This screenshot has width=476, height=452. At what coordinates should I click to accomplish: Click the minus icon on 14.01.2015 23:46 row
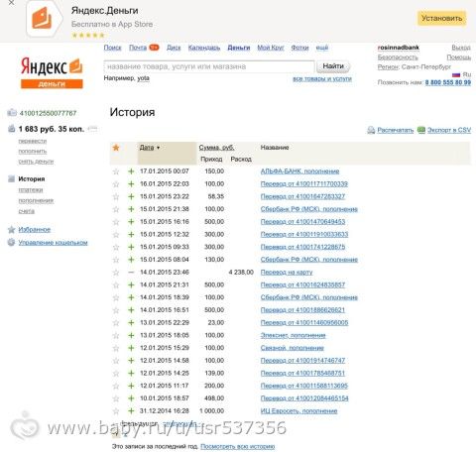pyautogui.click(x=131, y=273)
